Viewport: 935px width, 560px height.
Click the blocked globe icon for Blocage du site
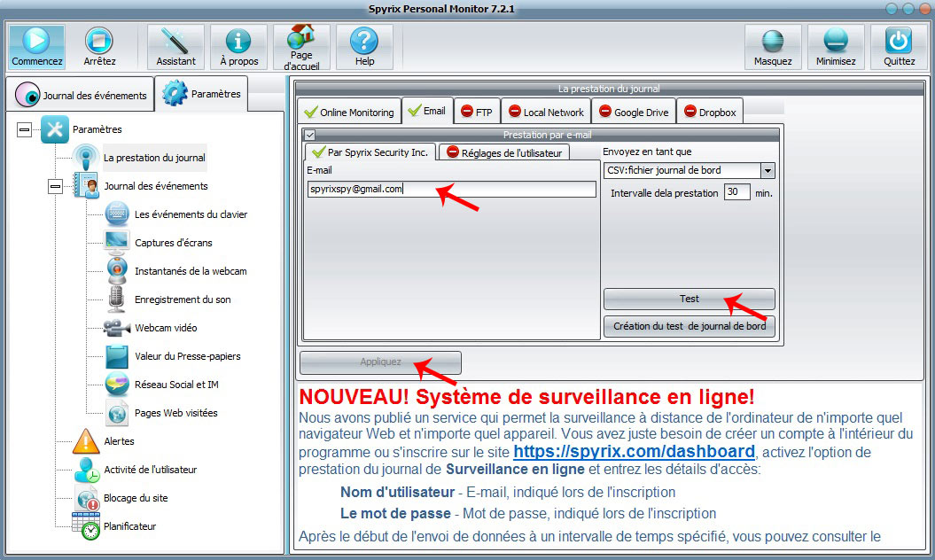pos(87,498)
